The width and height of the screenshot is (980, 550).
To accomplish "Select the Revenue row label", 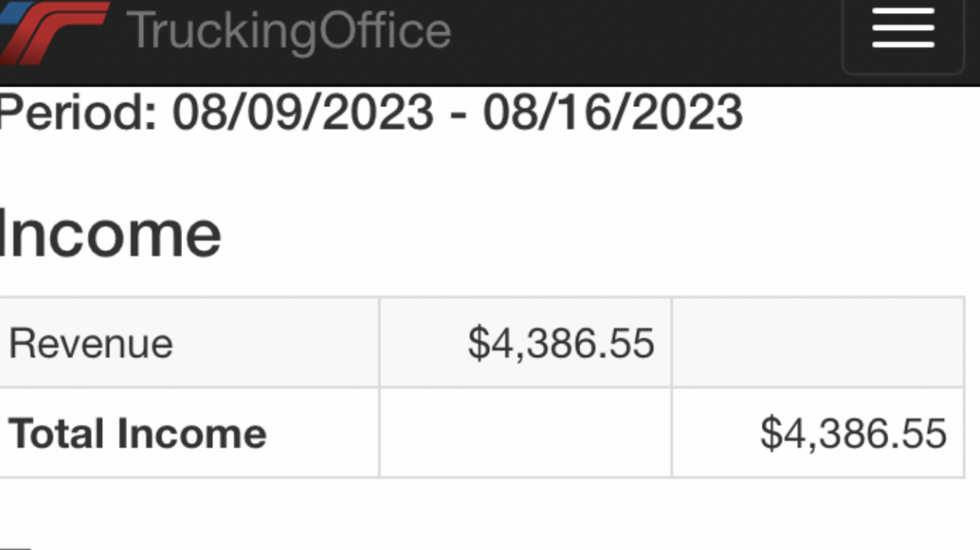I will point(90,343).
